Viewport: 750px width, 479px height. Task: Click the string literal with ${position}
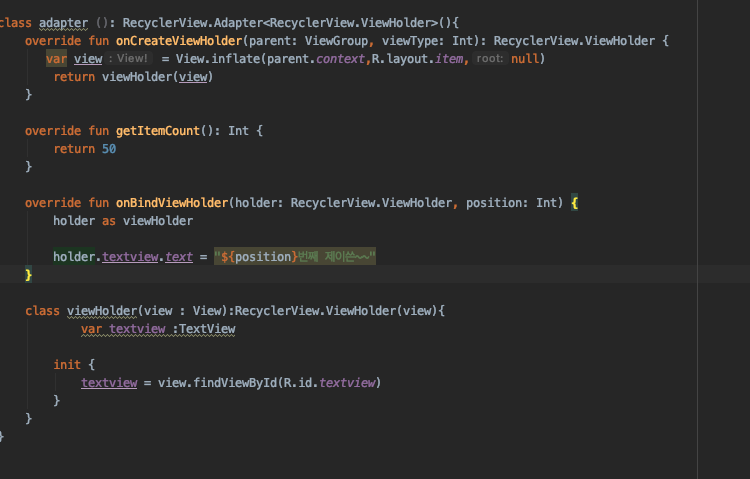click(295, 257)
